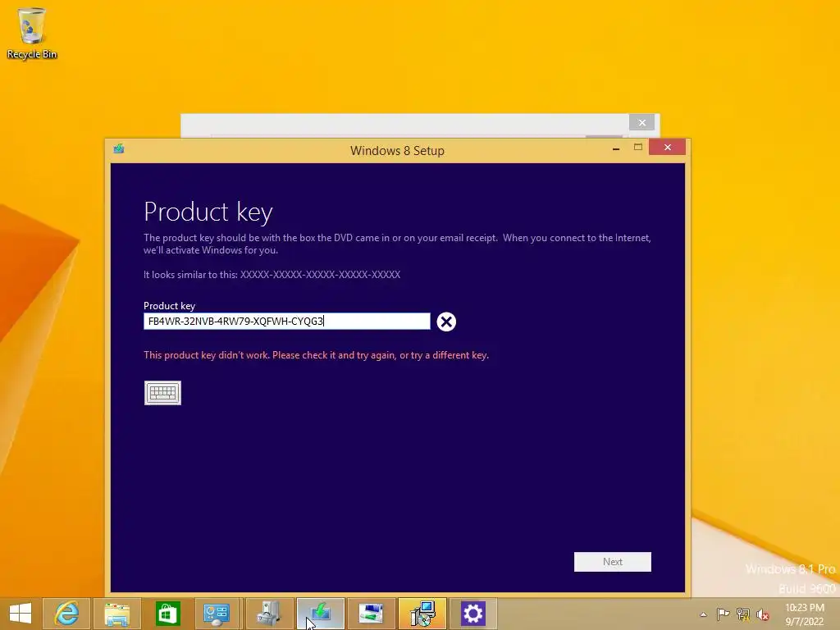Open the Windows Store taskbar icon
Viewport: 840px width, 630px height.
tap(167, 614)
